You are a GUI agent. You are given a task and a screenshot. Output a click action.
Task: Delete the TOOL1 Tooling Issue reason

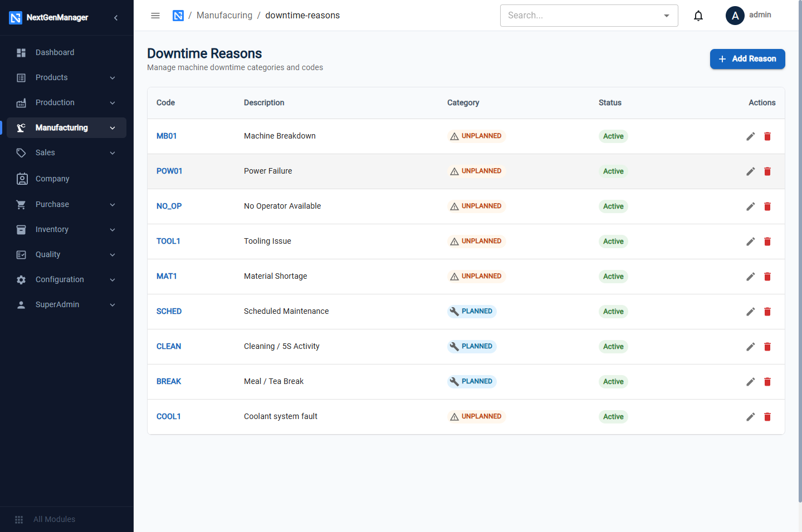[767, 242]
